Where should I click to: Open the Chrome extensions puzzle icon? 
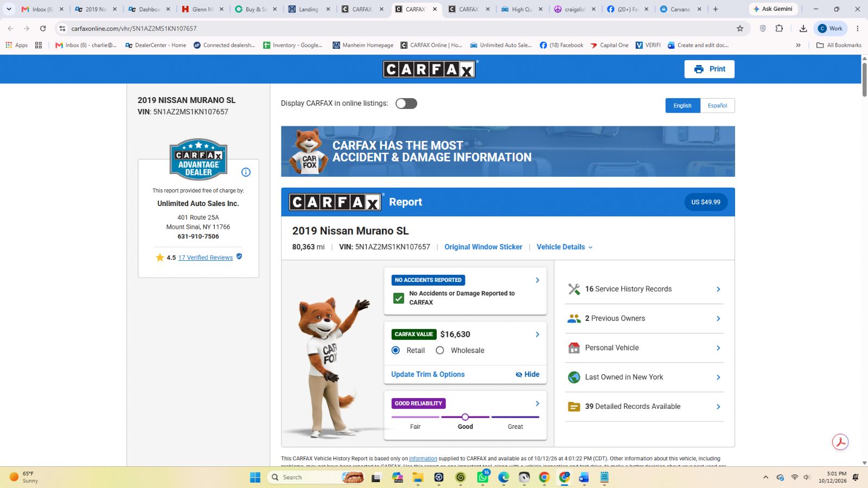click(x=780, y=28)
